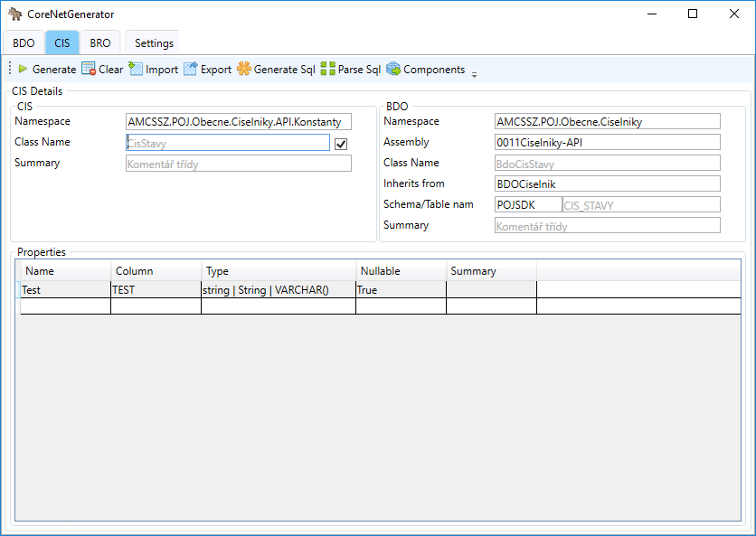The width and height of the screenshot is (756, 536).
Task: Minimize the CoreNetGenerator window
Action: pyautogui.click(x=652, y=14)
